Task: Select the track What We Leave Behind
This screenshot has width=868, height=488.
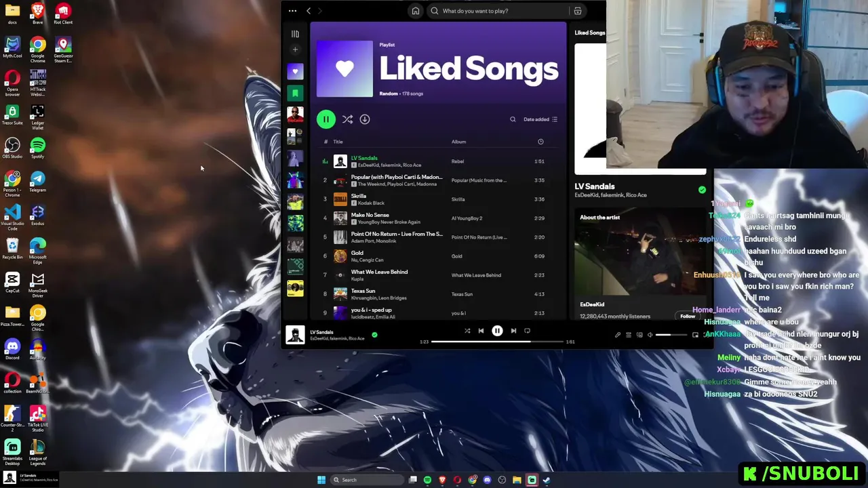Action: [x=437, y=275]
